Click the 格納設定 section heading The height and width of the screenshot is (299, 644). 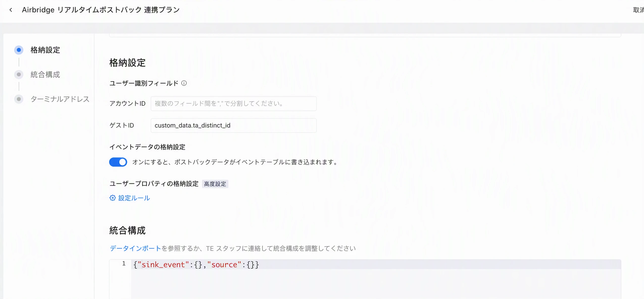point(128,63)
